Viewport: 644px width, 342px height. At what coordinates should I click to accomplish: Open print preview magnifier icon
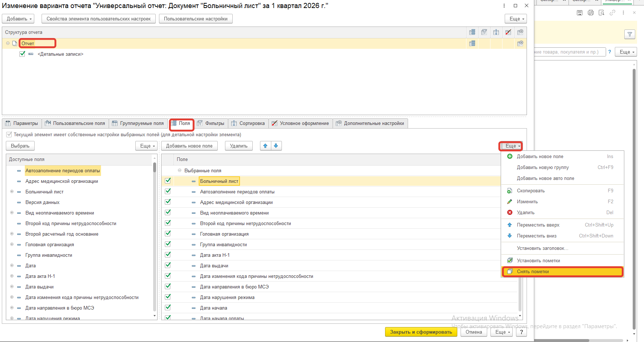(601, 13)
